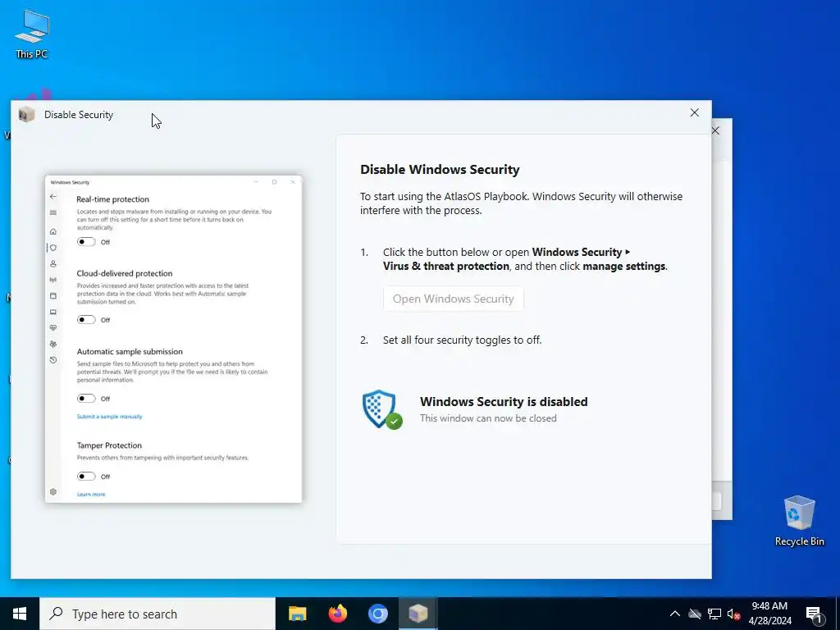Click the Windows Security preview screenshot
The image size is (840, 630).
coord(174,339)
